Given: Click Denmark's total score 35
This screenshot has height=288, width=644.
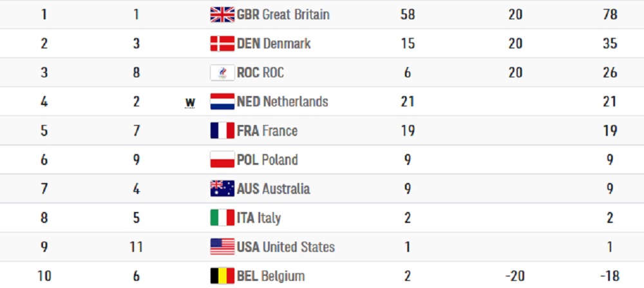Looking at the screenshot, I should tap(609, 44).
